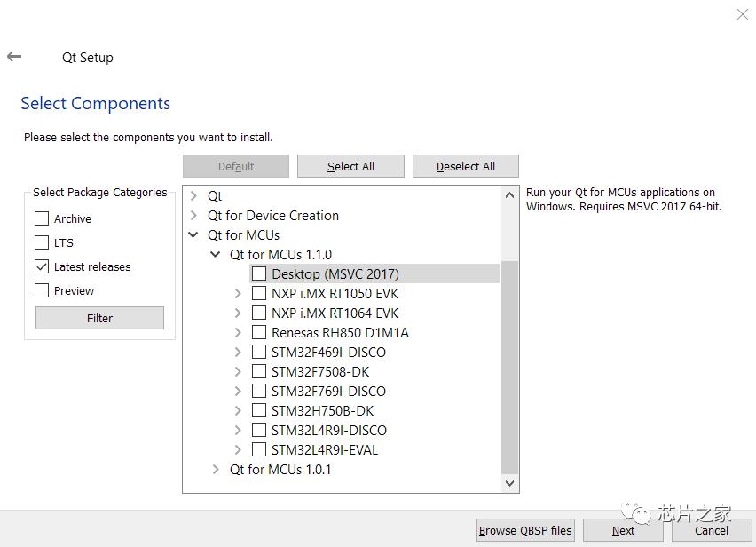
Task: Enable the Preview package category
Action: [41, 290]
